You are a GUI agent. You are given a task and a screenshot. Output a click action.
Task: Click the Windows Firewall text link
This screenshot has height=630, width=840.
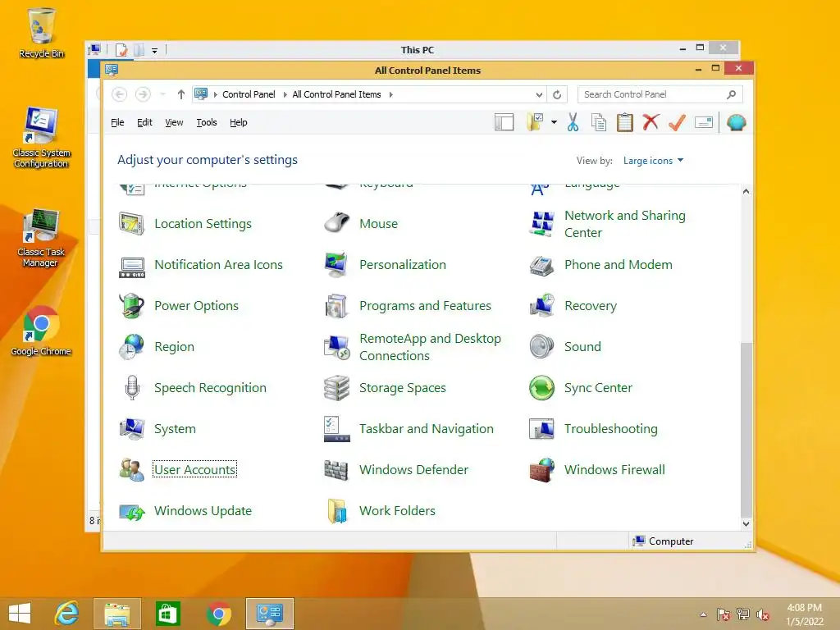point(614,470)
